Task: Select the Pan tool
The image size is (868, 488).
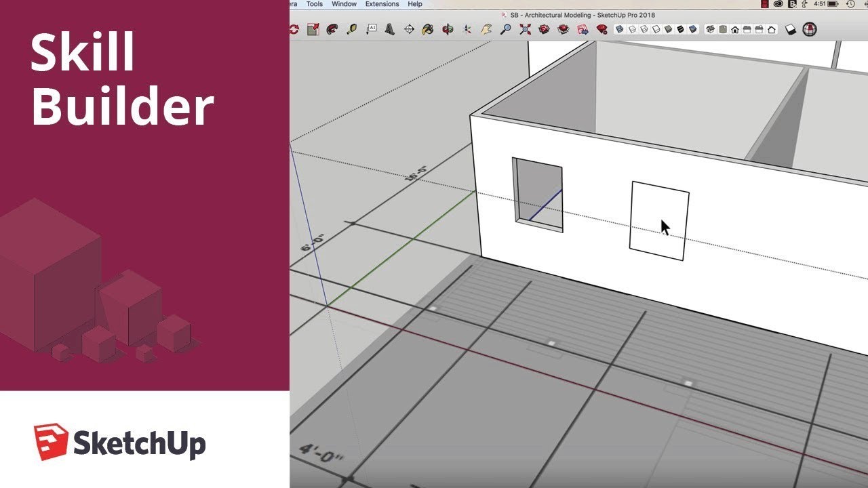Action: coord(486,28)
